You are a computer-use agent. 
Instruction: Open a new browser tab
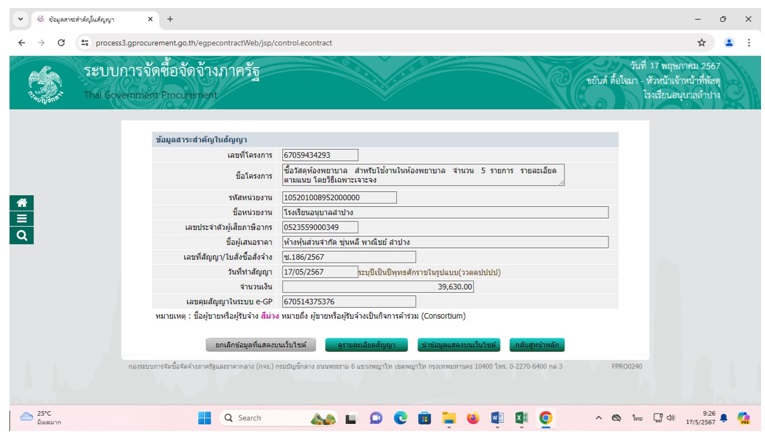coord(170,19)
